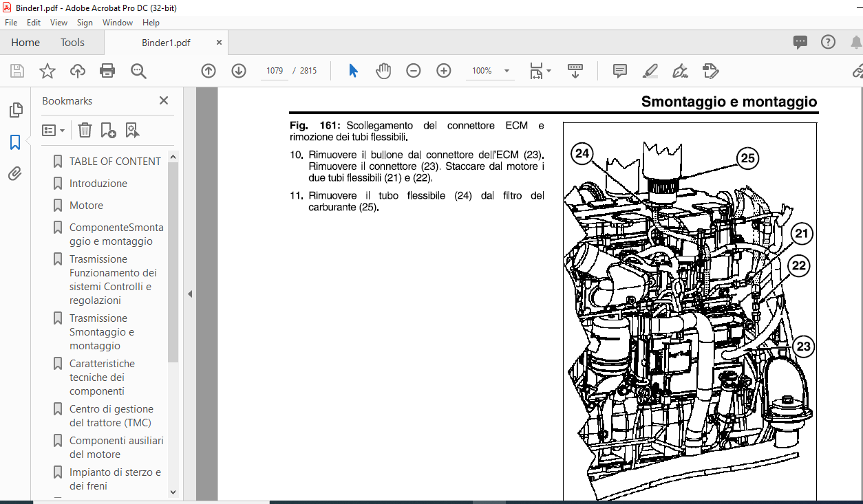The height and width of the screenshot is (504, 863).
Task: Open the Sign menu
Action: point(85,23)
